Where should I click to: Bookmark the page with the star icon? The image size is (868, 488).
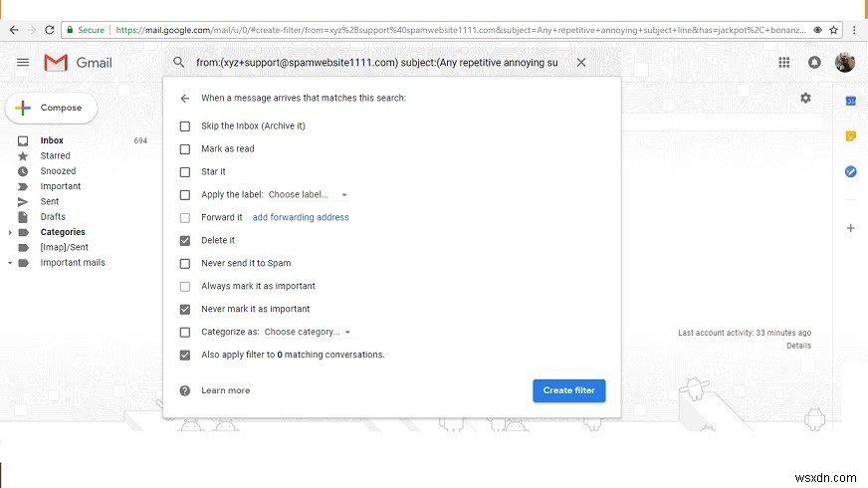834,30
